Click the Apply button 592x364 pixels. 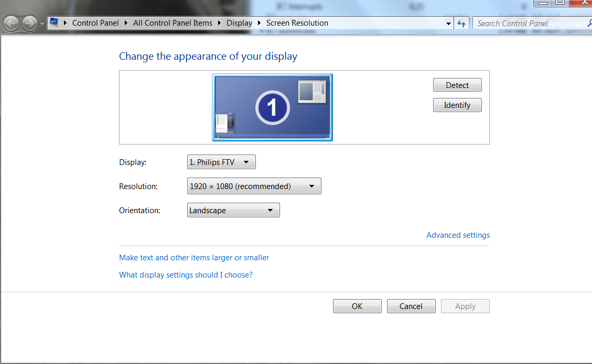tap(465, 306)
